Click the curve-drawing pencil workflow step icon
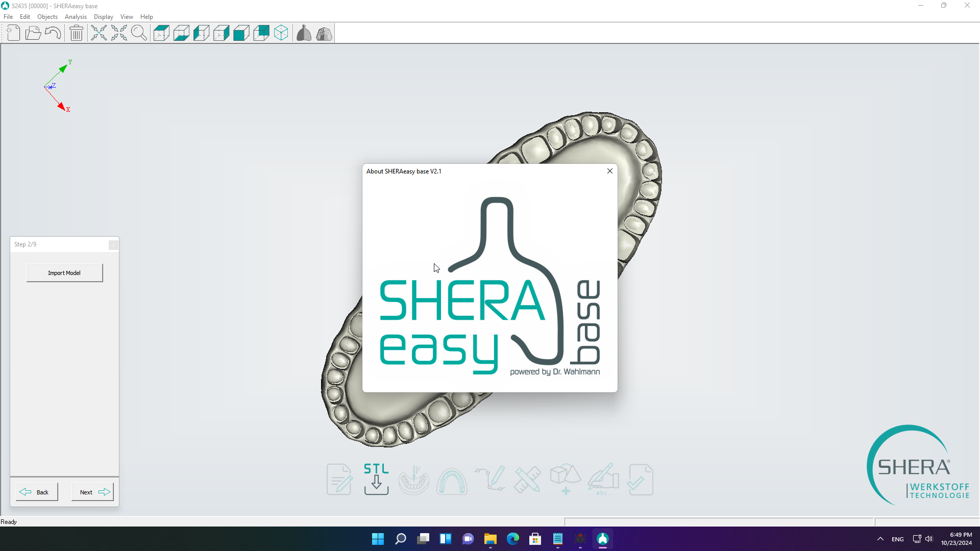 490,479
